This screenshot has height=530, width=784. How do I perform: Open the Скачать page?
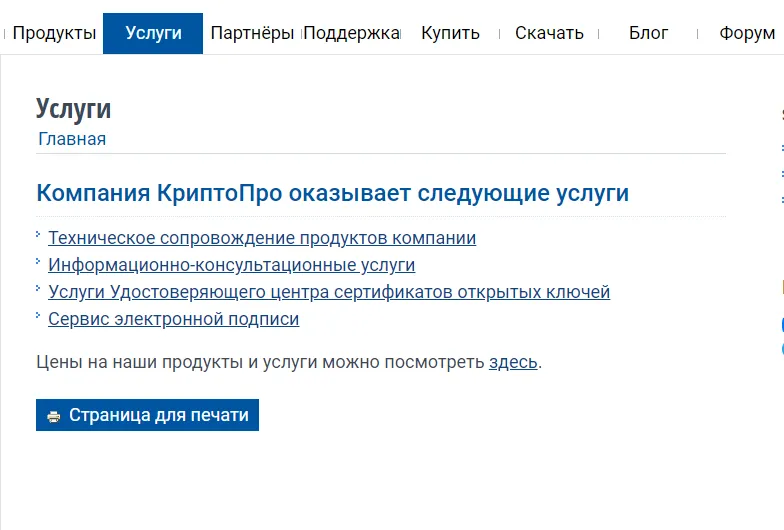549,33
